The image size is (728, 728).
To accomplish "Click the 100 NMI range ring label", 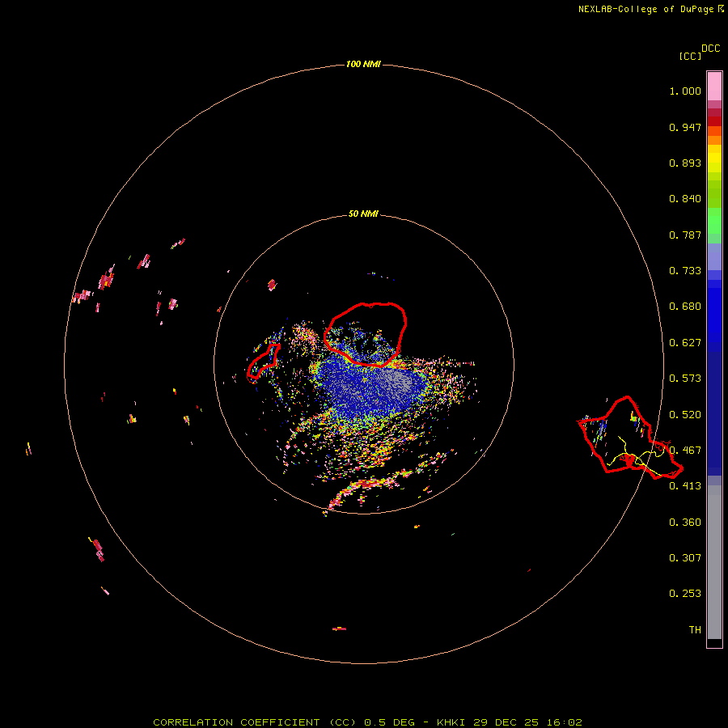I will coord(363,64).
